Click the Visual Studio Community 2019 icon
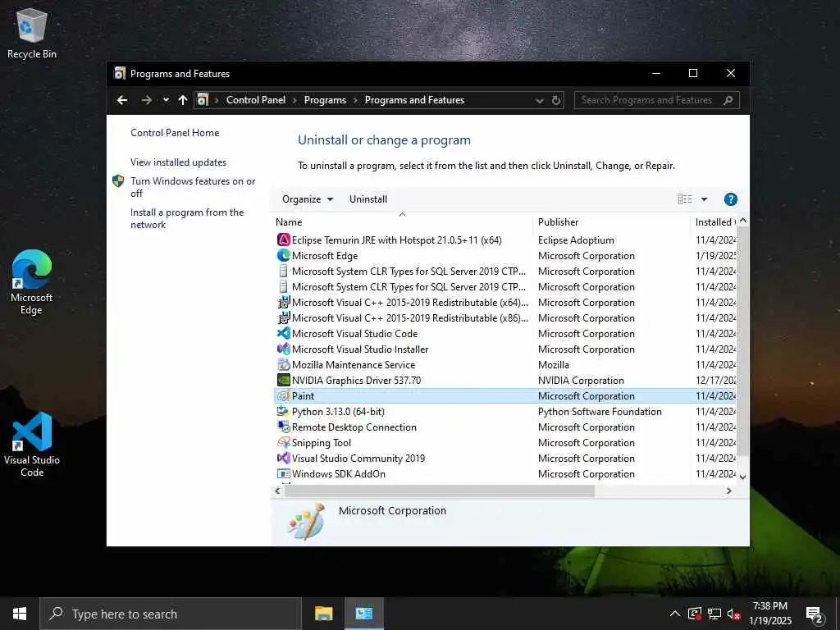This screenshot has width=840, height=630. click(283, 458)
